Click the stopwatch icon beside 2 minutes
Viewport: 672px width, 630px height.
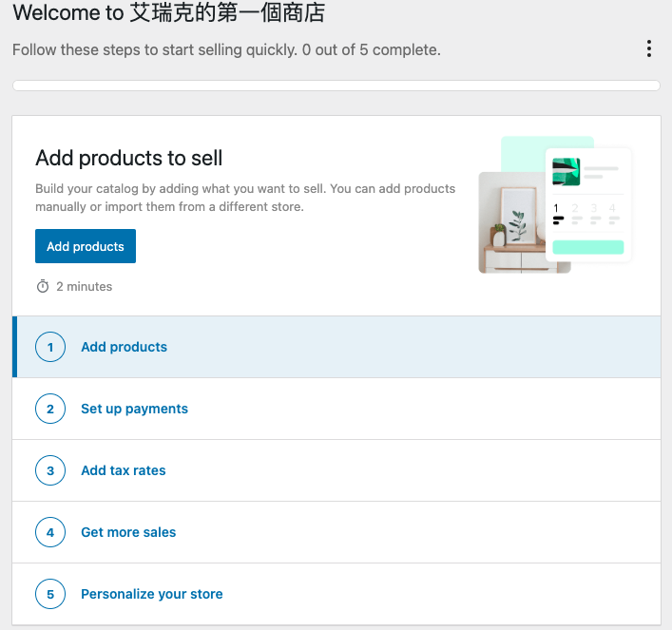point(43,286)
